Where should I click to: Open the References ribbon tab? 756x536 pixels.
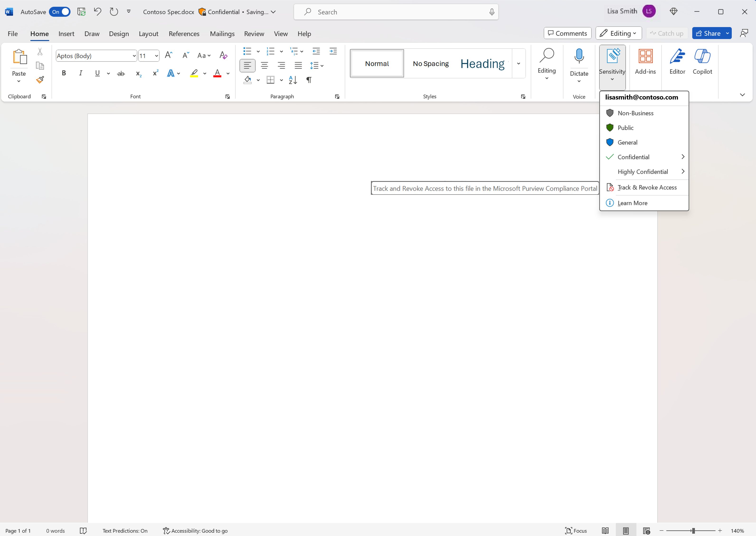coord(184,34)
